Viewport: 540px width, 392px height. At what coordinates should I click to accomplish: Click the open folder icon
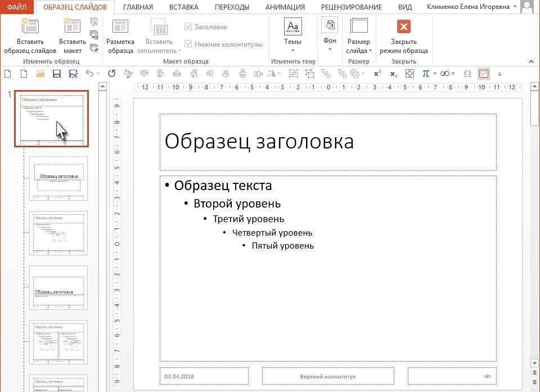pos(40,73)
